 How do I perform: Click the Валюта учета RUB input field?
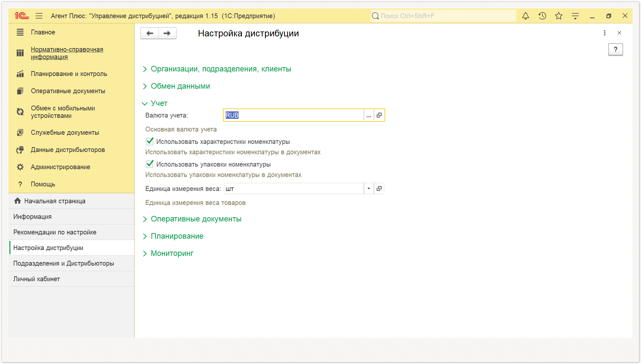[294, 115]
